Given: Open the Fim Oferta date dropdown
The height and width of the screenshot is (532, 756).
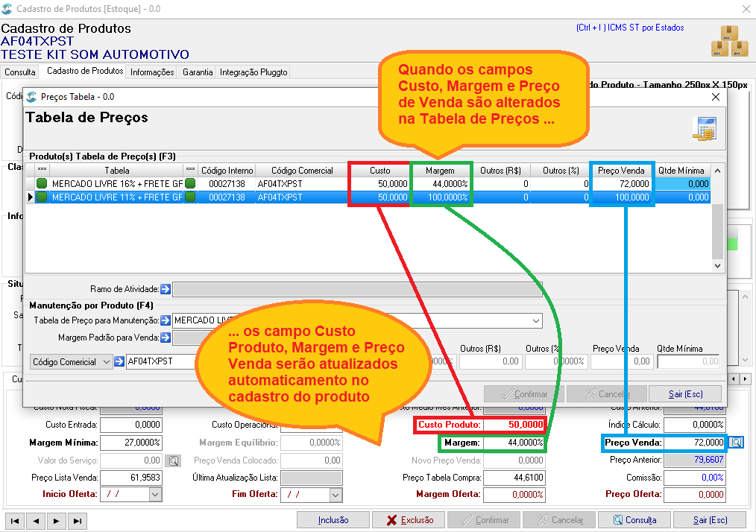Looking at the screenshot, I should tap(336, 495).
